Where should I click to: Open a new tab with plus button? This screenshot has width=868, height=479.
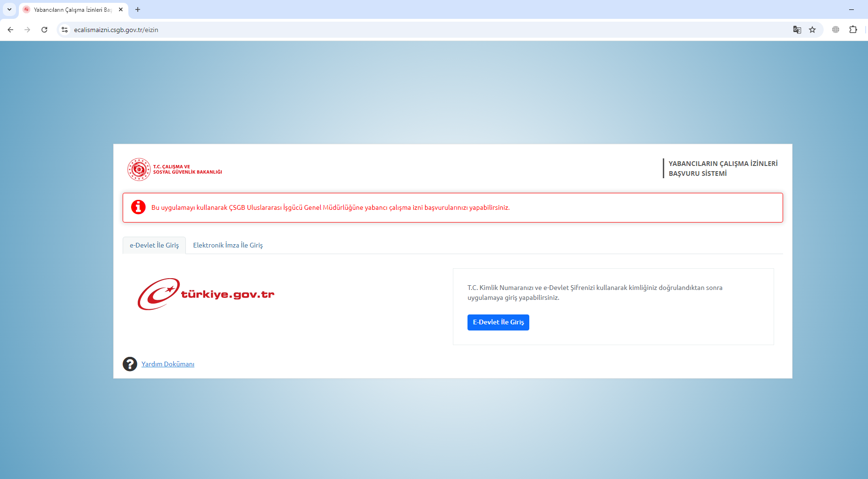point(138,9)
